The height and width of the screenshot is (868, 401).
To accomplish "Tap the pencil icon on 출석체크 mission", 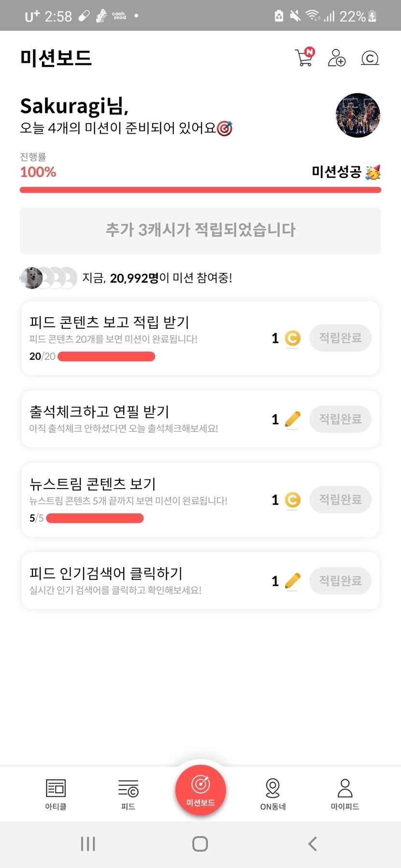I will tap(292, 419).
